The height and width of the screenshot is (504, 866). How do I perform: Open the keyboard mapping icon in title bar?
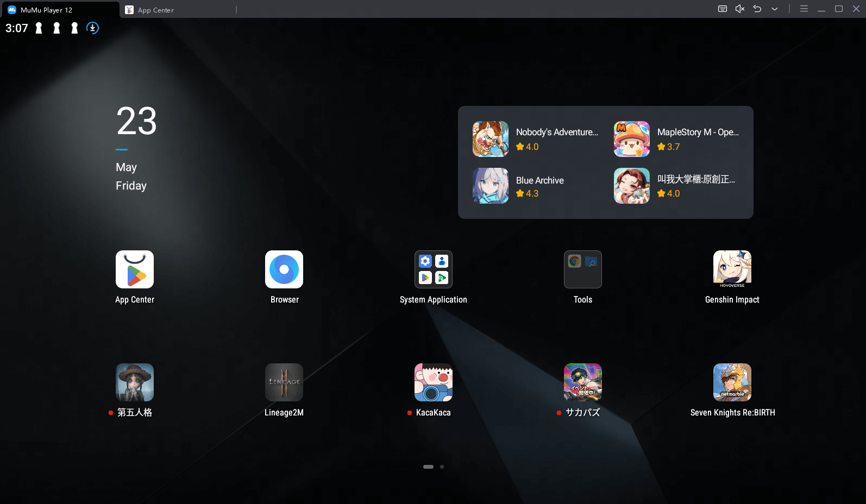click(x=723, y=9)
